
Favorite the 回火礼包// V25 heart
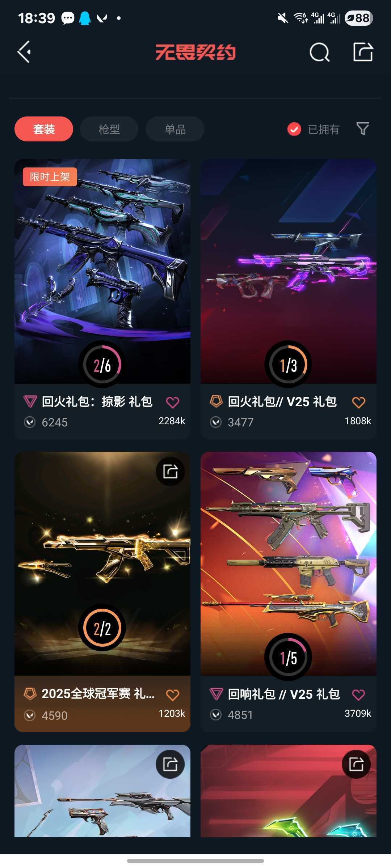coord(358,402)
